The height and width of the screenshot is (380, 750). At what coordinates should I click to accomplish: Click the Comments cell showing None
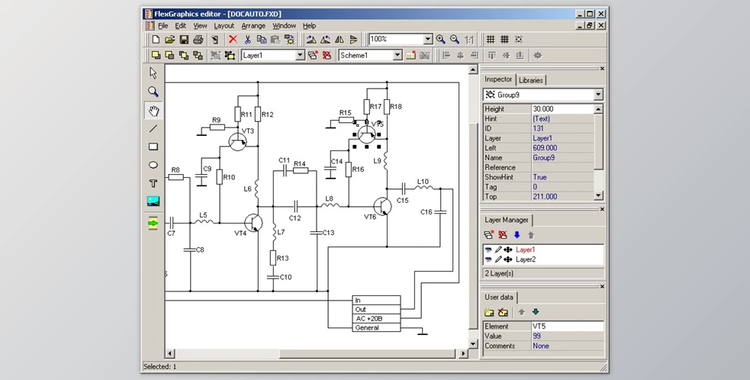[x=567, y=346]
